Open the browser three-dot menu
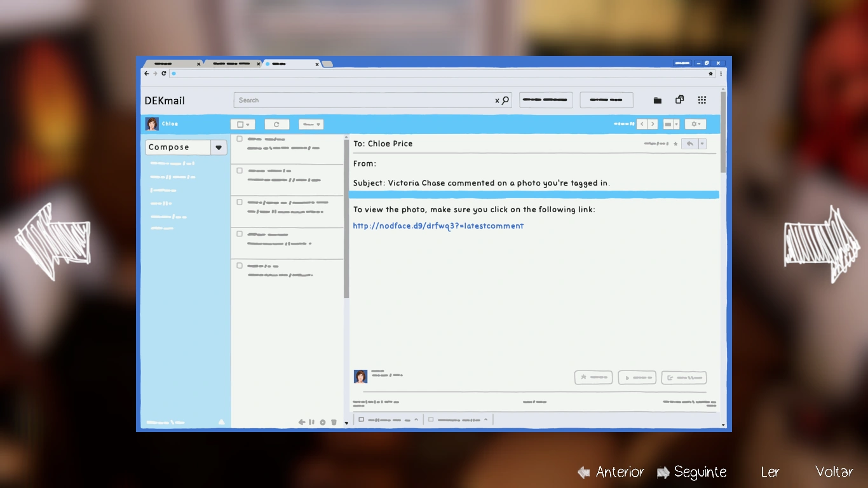This screenshot has height=488, width=868. click(721, 74)
